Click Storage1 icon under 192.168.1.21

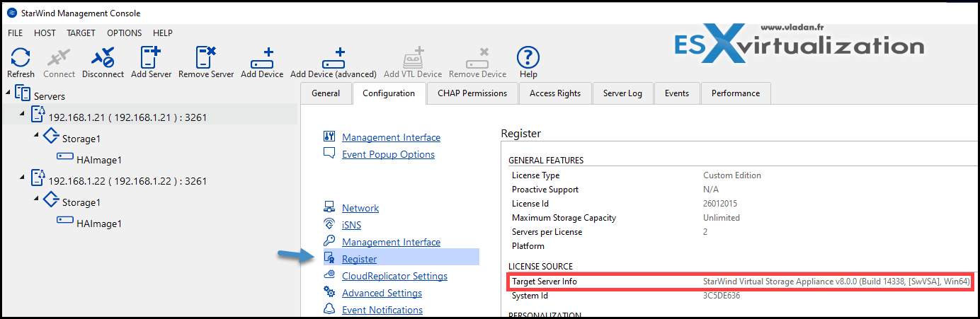(51, 137)
